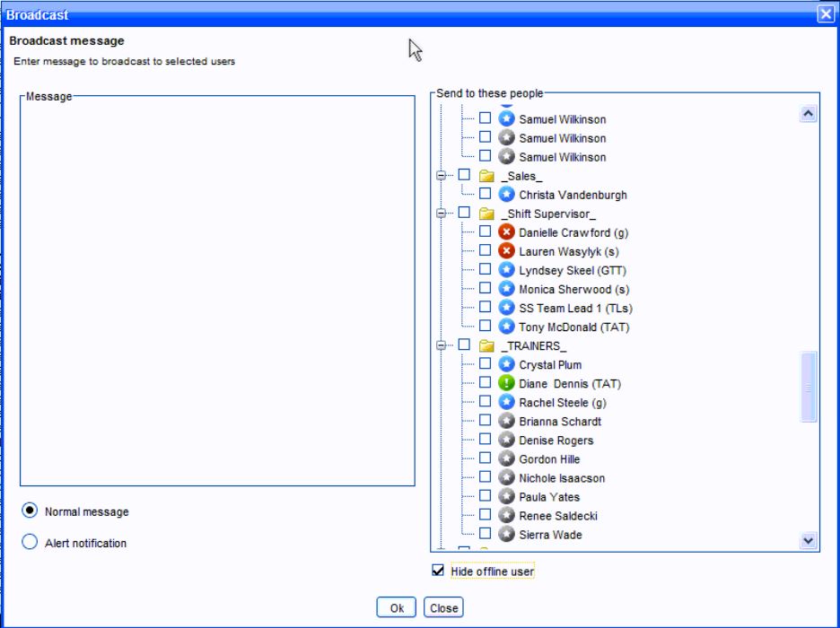Click the recipient list scroll up arrow

(808, 114)
